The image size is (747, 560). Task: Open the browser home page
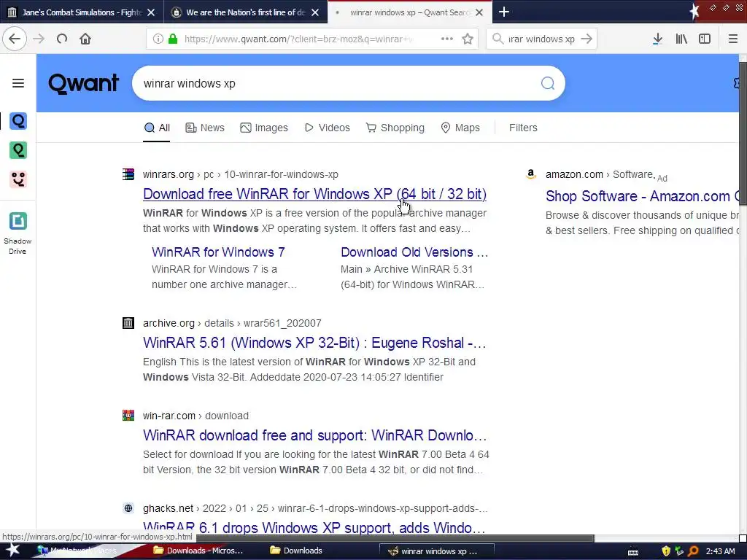(85, 39)
